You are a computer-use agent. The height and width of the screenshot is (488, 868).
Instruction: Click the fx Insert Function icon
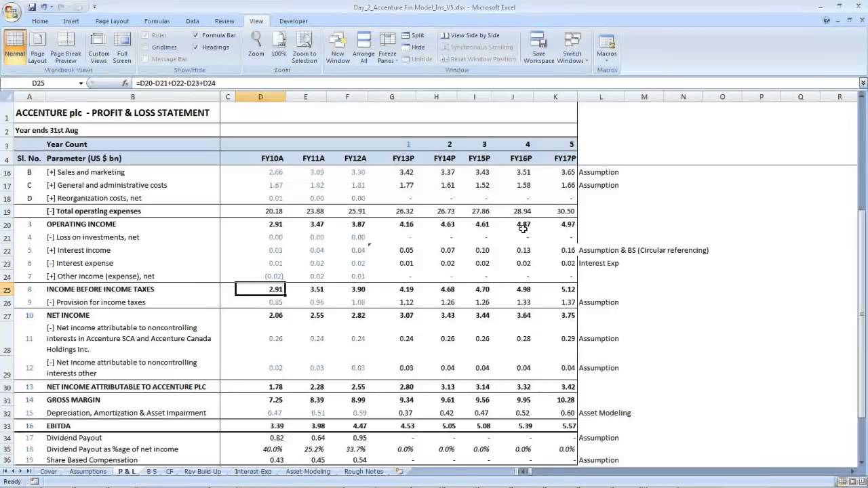point(125,83)
